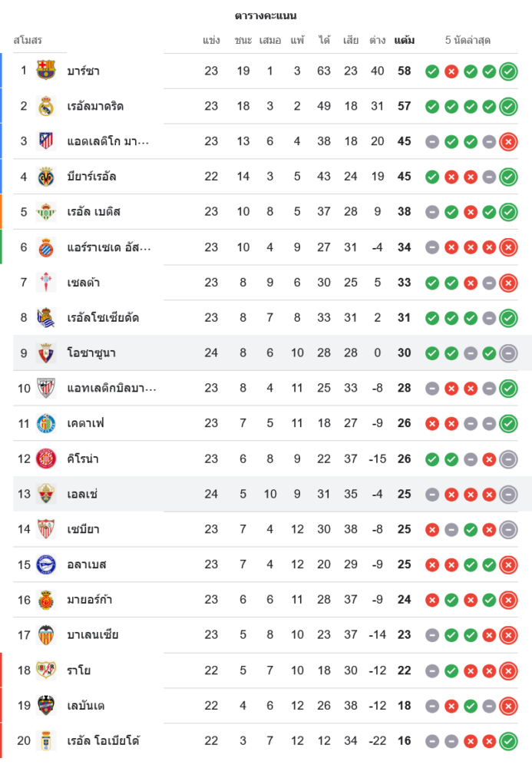Click Atletico Madrid's latest match loss indicator
Screen dimensions: 532x768
507,141
